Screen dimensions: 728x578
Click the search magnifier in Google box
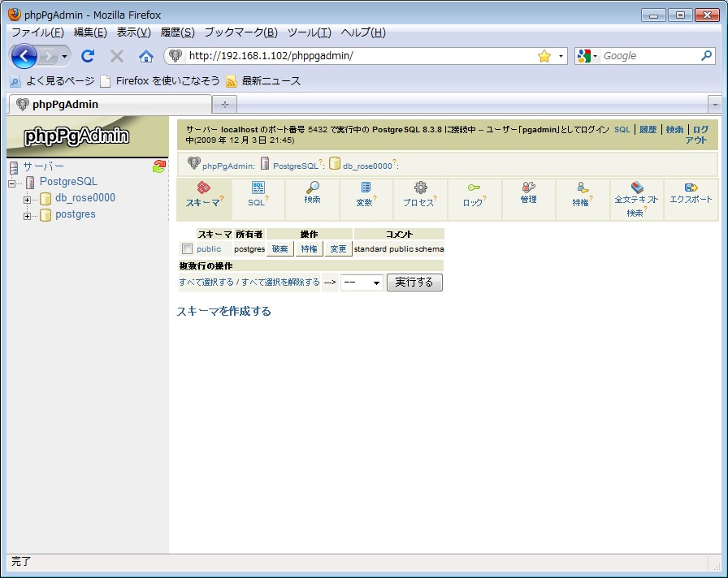coord(706,56)
